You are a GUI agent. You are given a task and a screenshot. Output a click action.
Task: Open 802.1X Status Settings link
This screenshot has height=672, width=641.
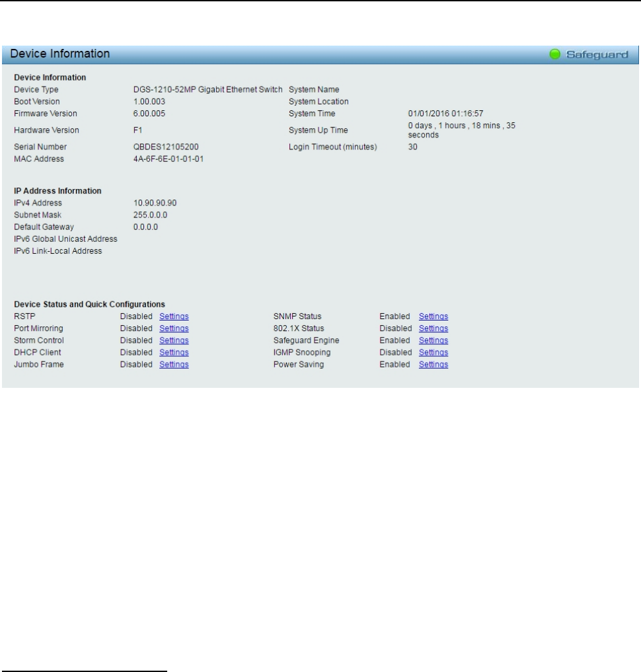(434, 328)
